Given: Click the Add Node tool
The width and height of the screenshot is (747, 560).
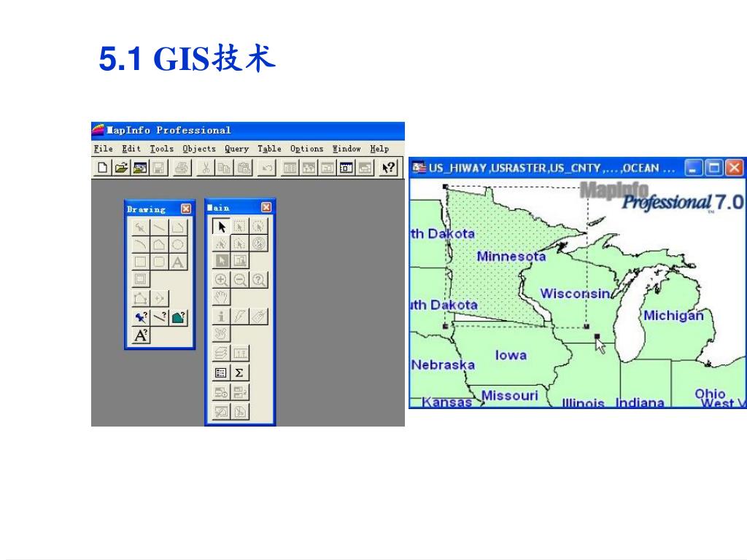Looking at the screenshot, I should click(159, 298).
